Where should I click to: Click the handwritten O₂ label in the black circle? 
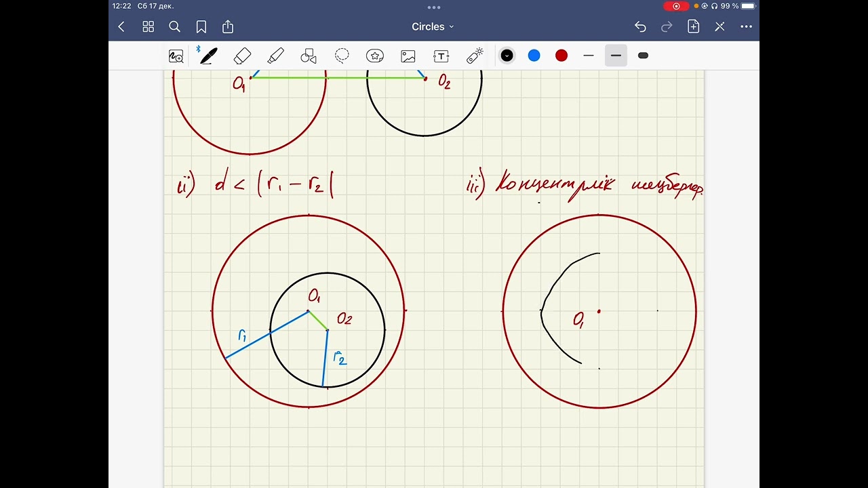coord(344,319)
